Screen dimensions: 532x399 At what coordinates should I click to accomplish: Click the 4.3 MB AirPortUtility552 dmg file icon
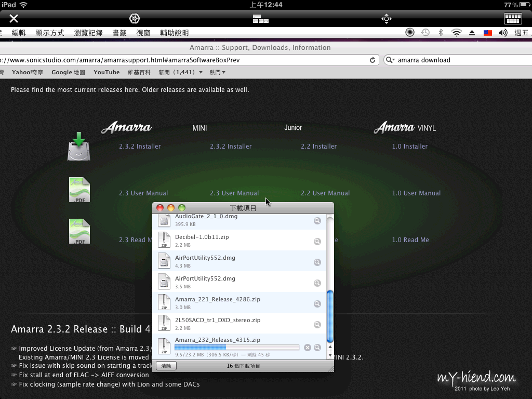pyautogui.click(x=164, y=261)
